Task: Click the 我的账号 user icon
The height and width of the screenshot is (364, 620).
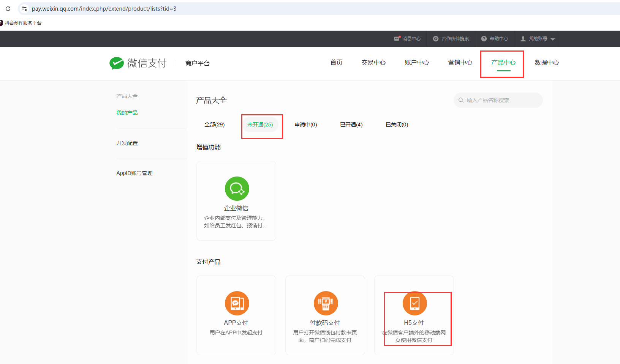Action: [523, 39]
